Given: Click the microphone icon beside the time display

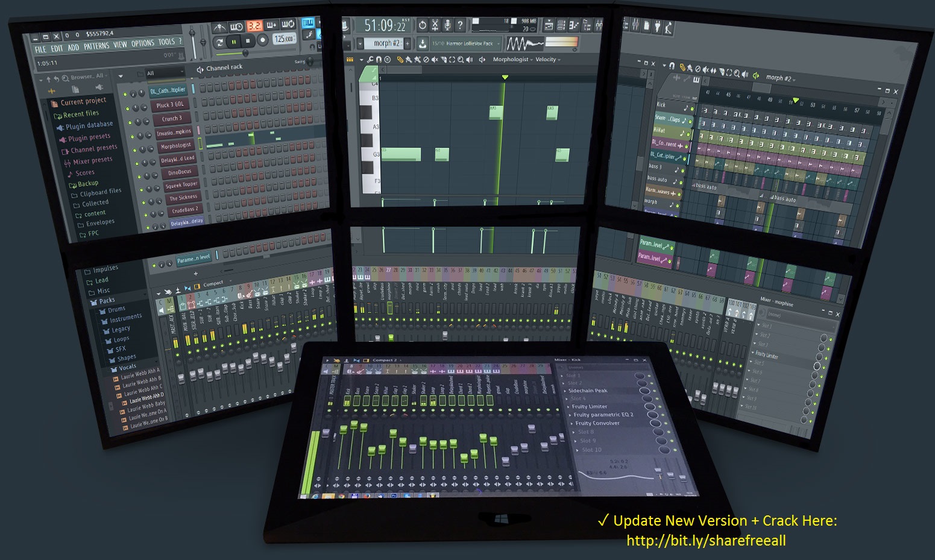Looking at the screenshot, I should point(447,25).
